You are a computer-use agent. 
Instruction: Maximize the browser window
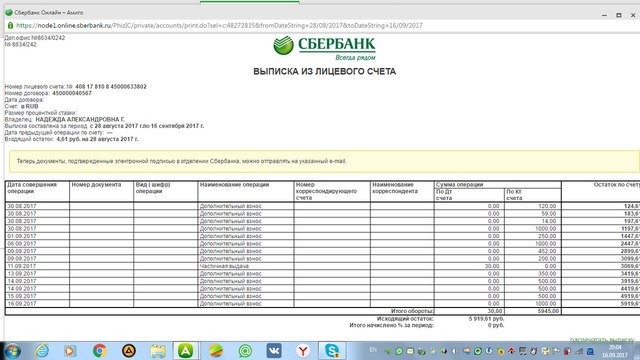pyautogui.click(x=619, y=15)
